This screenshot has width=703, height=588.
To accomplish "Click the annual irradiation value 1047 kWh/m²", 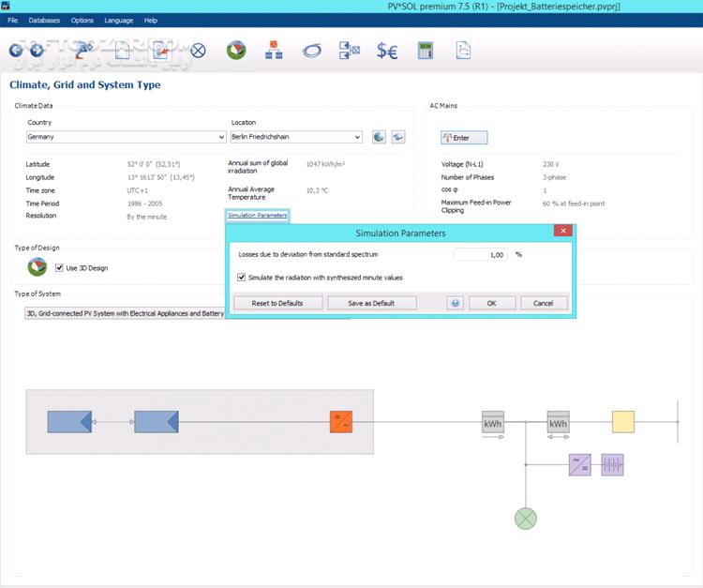I will [325, 164].
